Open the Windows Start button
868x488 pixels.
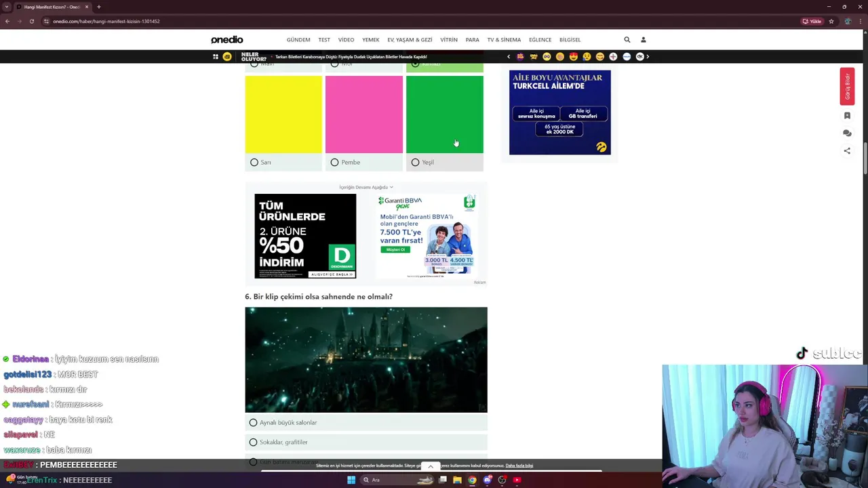(x=351, y=480)
